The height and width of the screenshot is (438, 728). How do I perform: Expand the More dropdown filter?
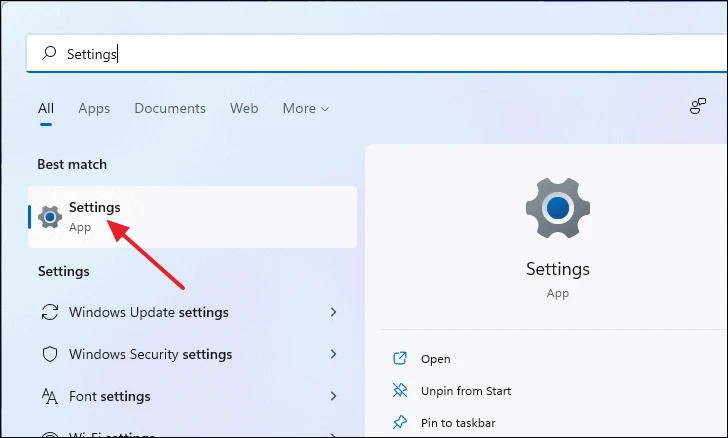306,108
